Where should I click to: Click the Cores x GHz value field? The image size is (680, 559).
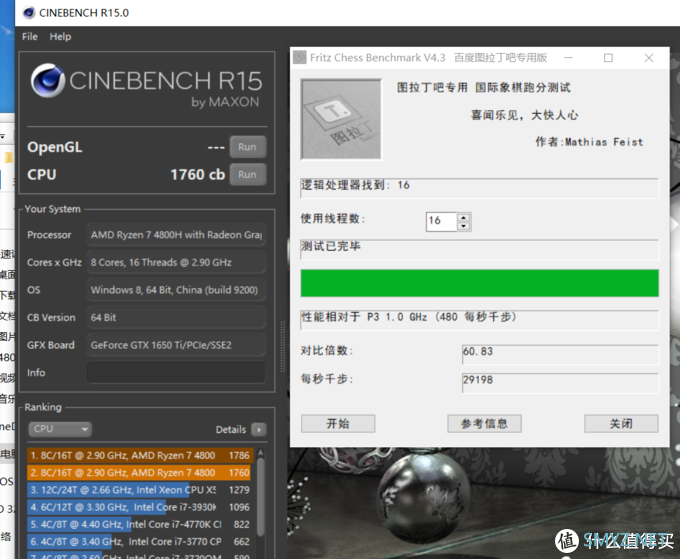point(176,262)
